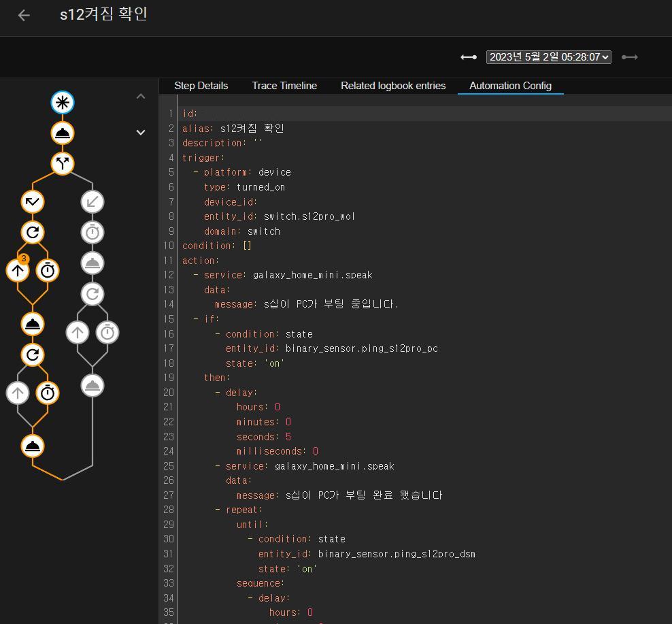Click line 14 message text in YAML editor
Viewport: 672px width, 624px height.
pyautogui.click(x=331, y=304)
